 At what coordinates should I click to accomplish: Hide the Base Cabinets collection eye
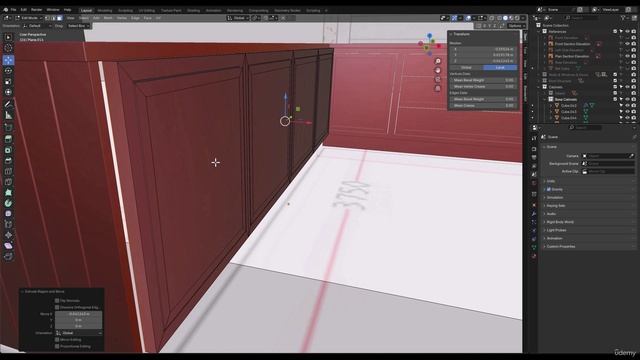(627, 99)
